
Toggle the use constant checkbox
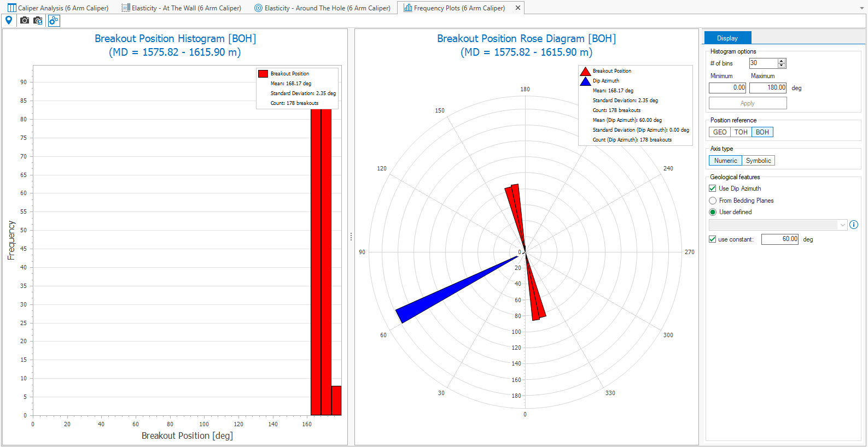point(713,239)
